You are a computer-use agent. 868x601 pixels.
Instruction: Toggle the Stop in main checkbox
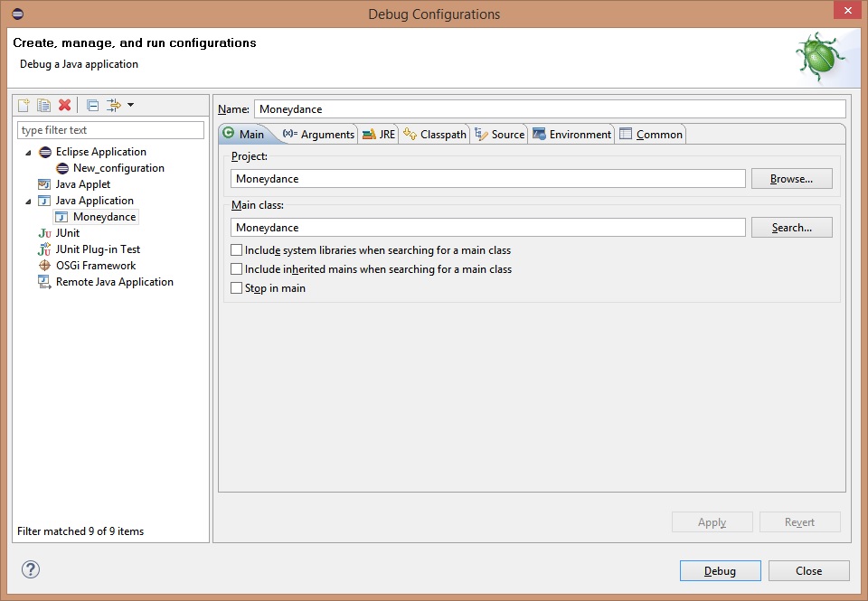pos(236,287)
